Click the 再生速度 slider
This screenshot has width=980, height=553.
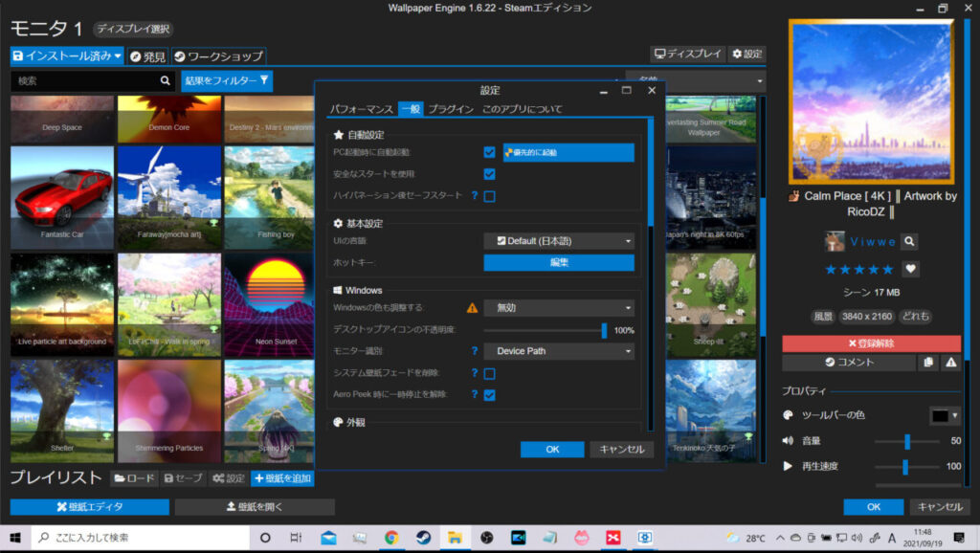click(x=907, y=466)
